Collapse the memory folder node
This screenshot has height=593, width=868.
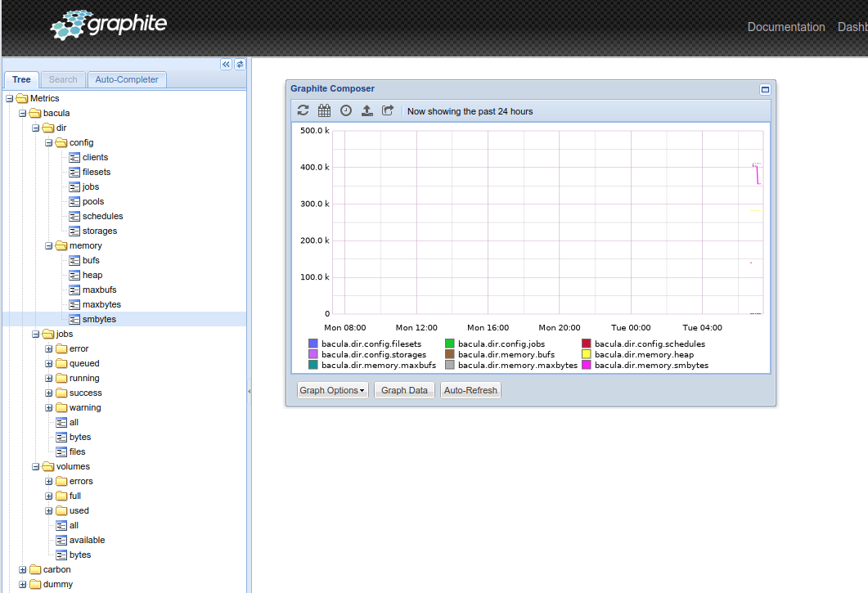pos(49,246)
